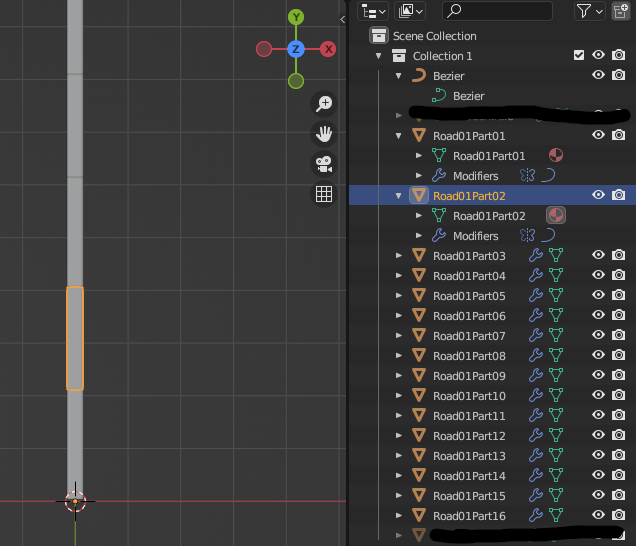Select the Scene Collection label

434,36
